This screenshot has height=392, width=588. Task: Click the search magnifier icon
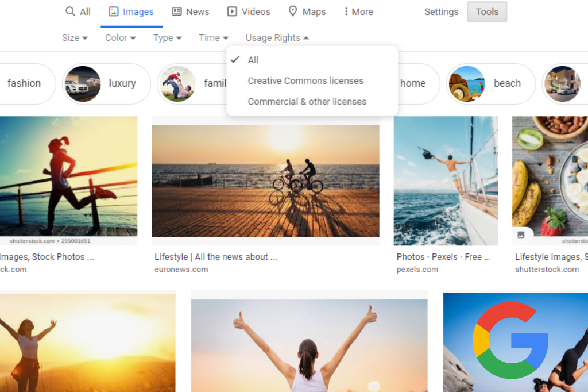70,11
